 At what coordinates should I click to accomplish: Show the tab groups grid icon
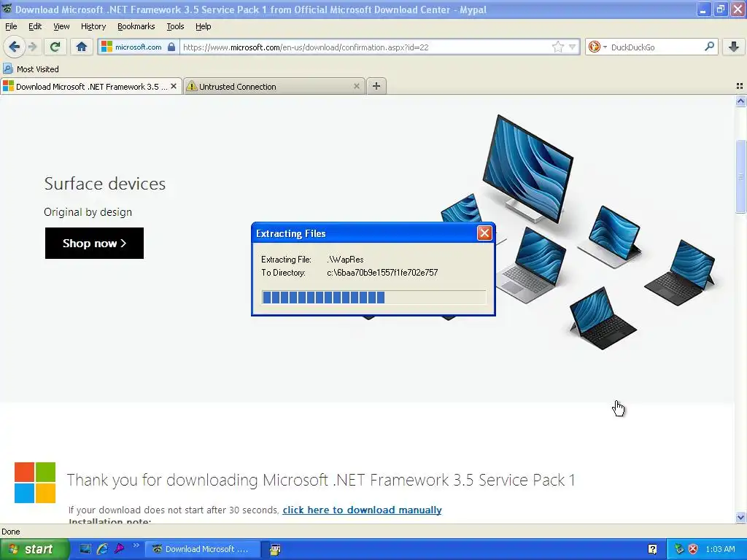(x=740, y=86)
